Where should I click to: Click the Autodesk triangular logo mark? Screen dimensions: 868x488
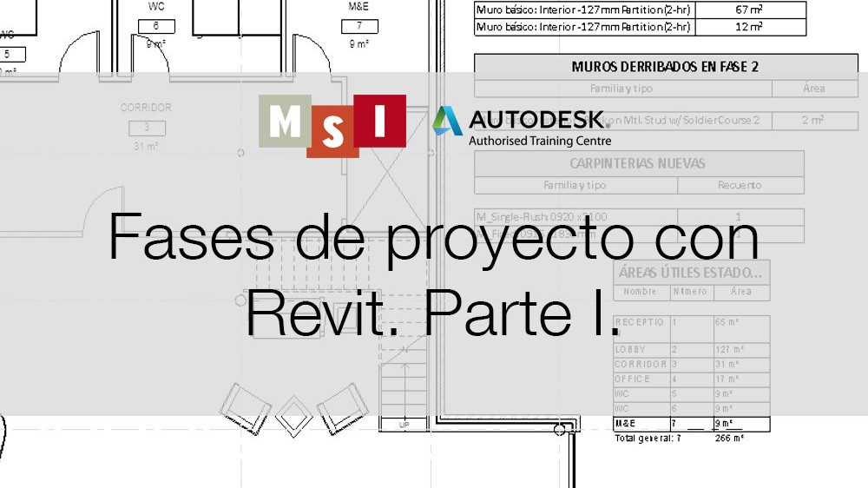click(x=447, y=121)
